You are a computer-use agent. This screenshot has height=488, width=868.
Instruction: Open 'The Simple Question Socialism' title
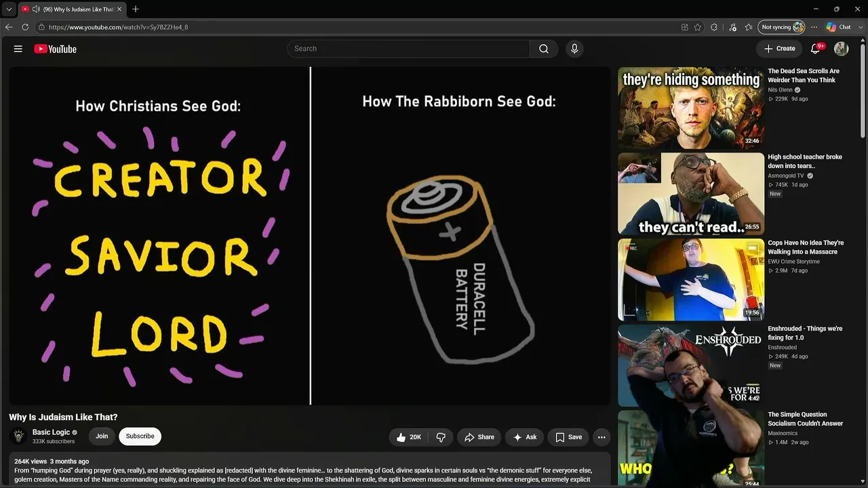[806, 419]
